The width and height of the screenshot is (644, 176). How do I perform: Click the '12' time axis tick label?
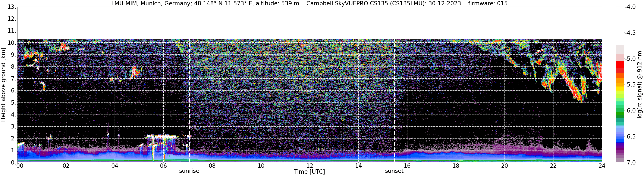[310, 166]
